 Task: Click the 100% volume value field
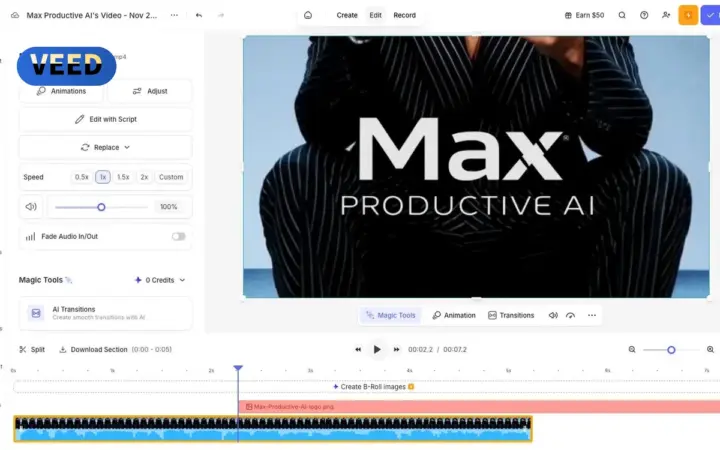pyautogui.click(x=169, y=207)
